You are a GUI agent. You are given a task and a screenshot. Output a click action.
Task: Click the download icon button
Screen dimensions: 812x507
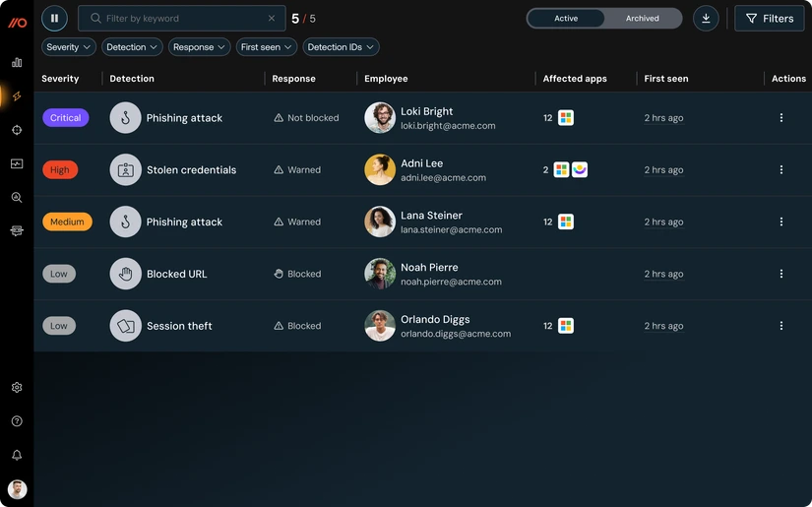click(x=706, y=18)
